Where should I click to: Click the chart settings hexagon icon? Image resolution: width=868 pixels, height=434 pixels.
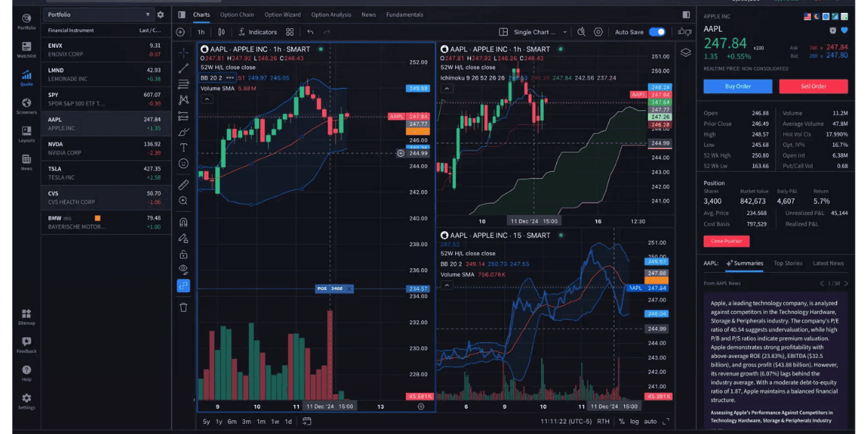coord(598,32)
